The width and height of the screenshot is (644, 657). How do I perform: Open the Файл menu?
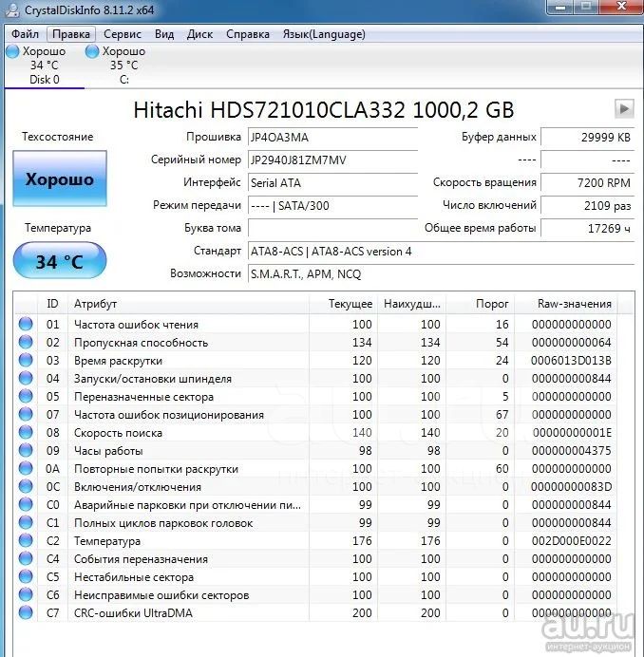tap(25, 34)
